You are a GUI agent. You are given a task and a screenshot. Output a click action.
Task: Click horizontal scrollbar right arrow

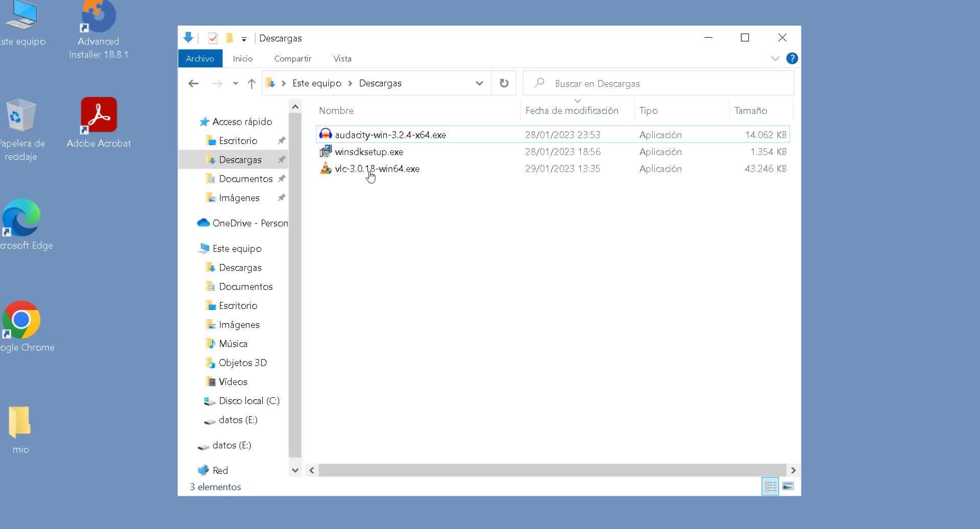pos(793,470)
